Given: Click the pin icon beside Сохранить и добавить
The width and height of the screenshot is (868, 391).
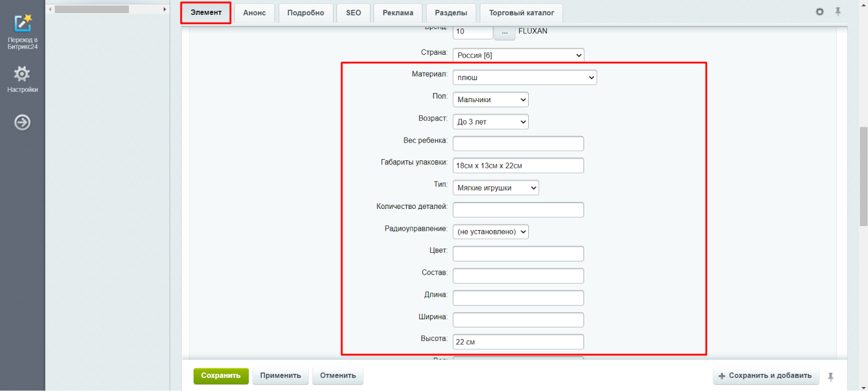Looking at the screenshot, I should click(x=831, y=376).
